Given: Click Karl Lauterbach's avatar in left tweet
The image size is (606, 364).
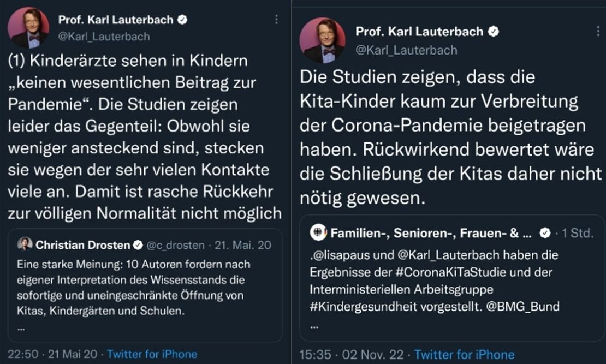Looking at the screenshot, I should (x=28, y=28).
